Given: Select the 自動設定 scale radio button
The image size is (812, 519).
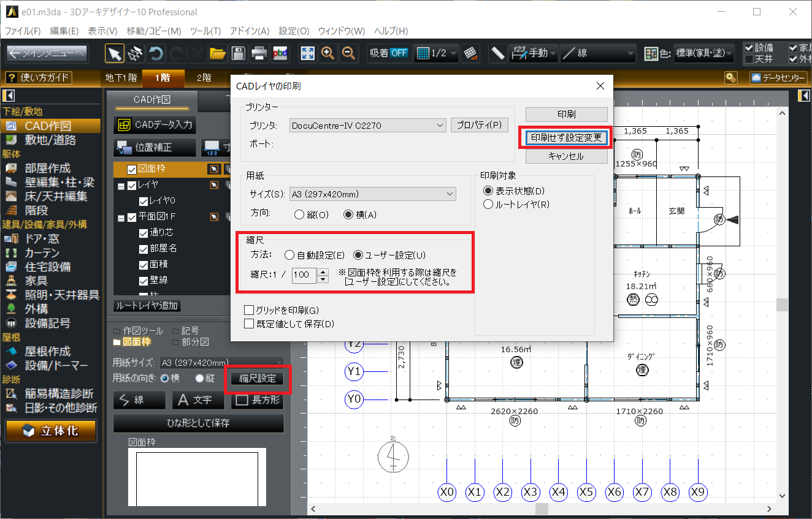Looking at the screenshot, I should [x=289, y=255].
